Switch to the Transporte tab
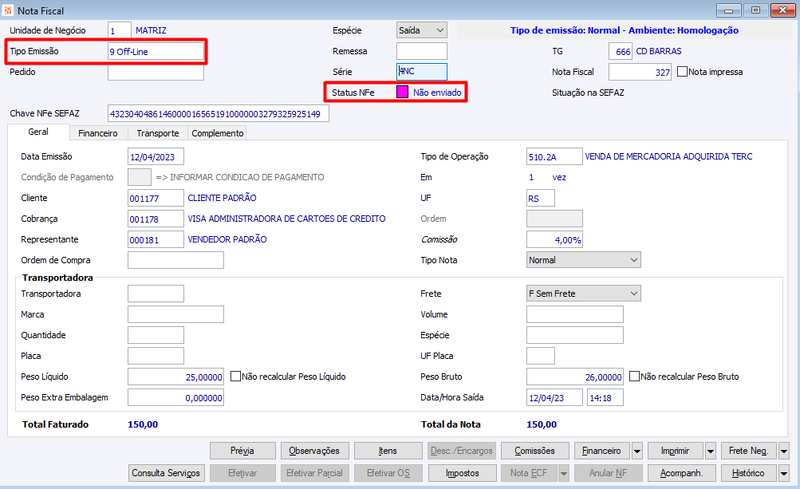 point(158,133)
